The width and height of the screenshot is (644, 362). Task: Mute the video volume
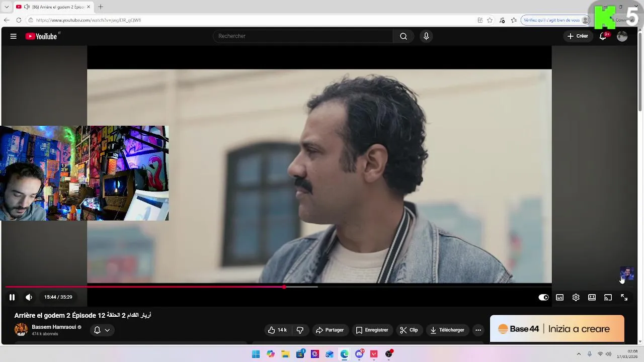[x=29, y=297]
